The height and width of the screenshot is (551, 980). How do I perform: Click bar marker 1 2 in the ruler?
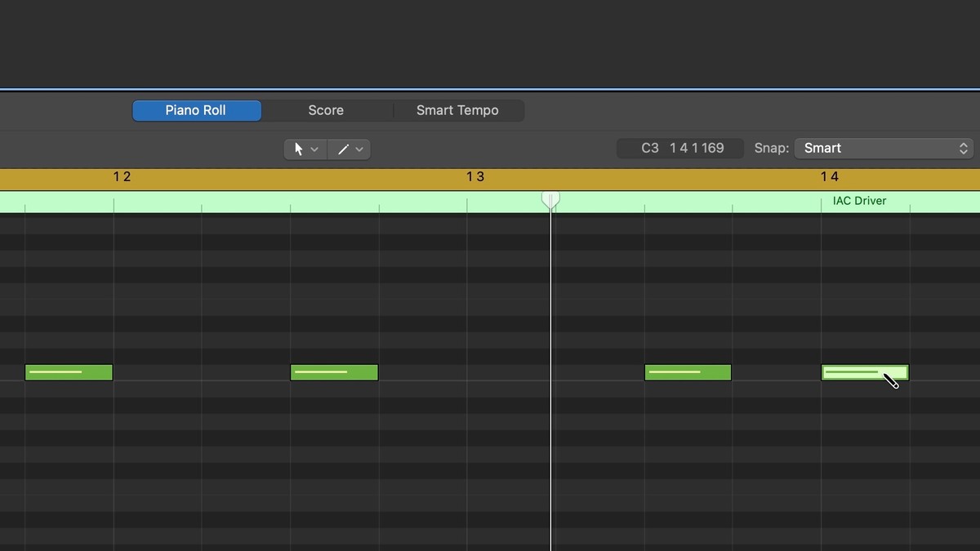122,177
